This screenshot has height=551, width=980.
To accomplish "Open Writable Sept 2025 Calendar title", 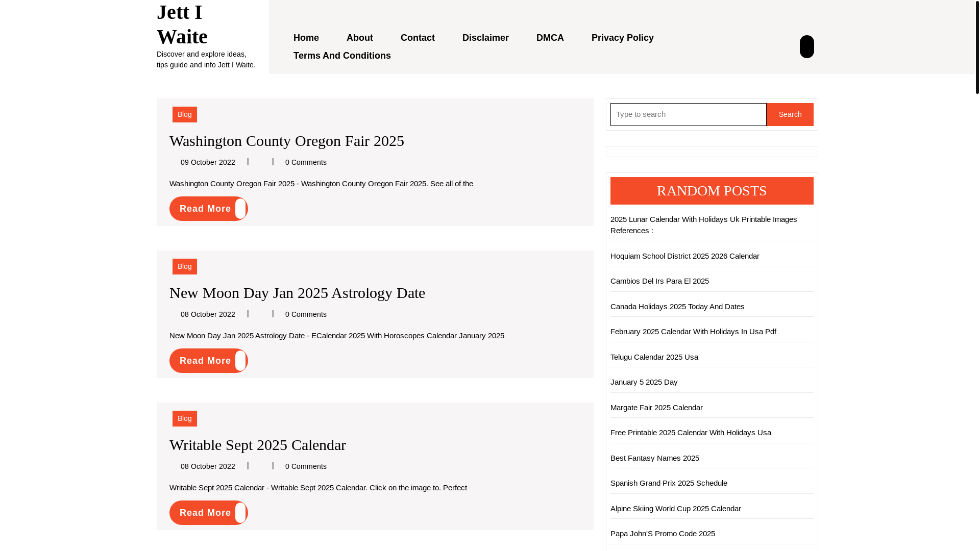I will click(258, 445).
